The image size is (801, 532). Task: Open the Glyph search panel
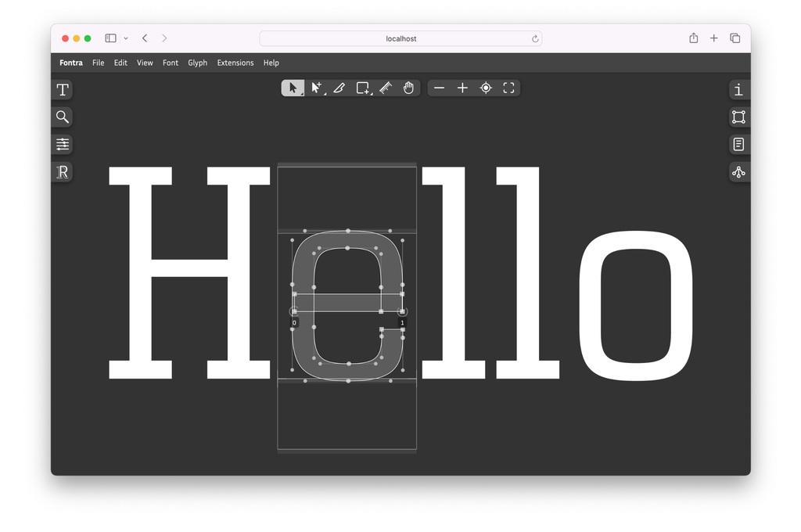[x=63, y=117]
